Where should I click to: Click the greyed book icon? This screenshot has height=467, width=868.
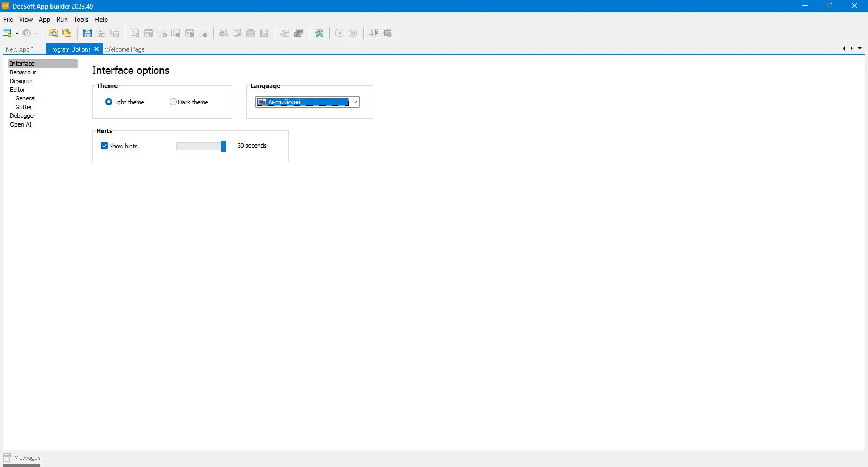pyautogui.click(x=264, y=33)
